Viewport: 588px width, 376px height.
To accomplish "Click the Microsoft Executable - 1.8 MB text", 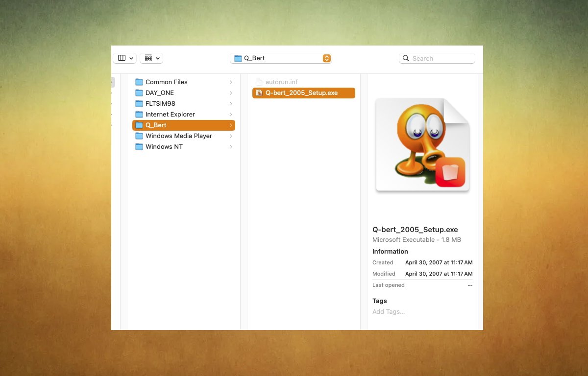I will pyautogui.click(x=416, y=240).
